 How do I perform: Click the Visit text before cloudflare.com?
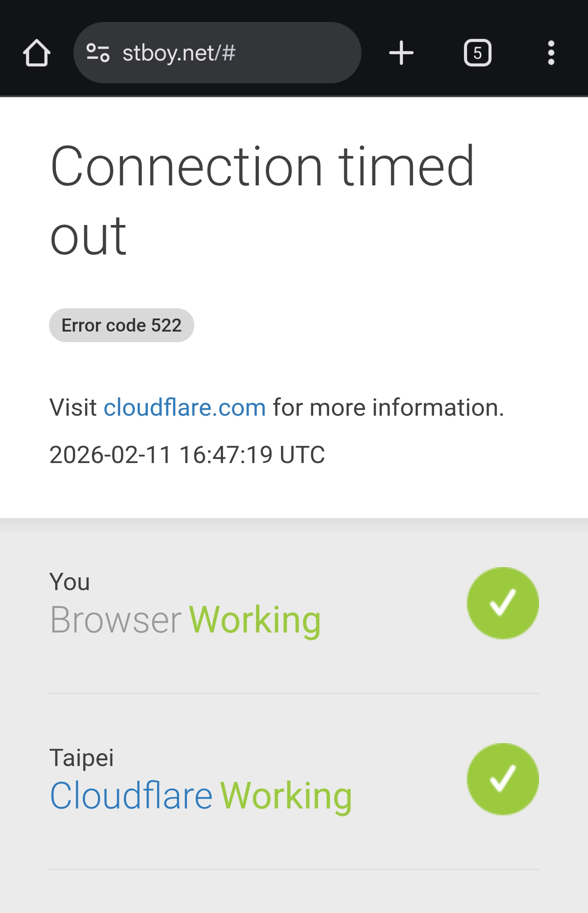pos(73,408)
